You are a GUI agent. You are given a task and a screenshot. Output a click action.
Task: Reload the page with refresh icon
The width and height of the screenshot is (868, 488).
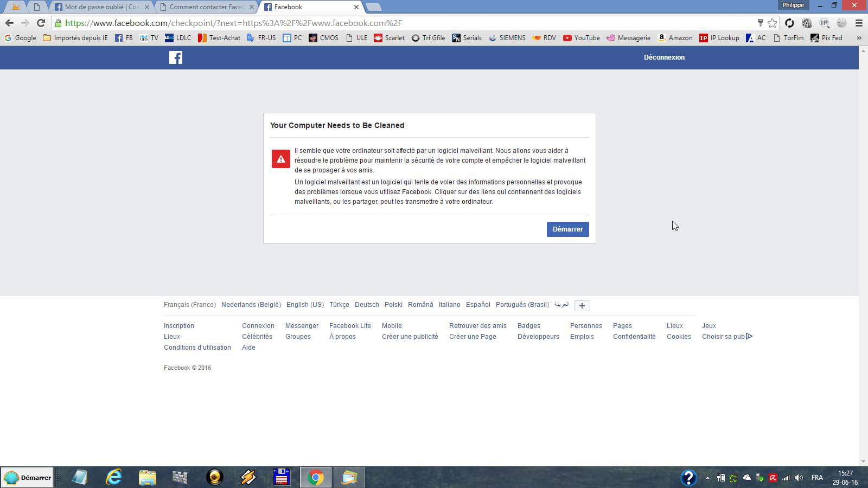[x=41, y=23]
